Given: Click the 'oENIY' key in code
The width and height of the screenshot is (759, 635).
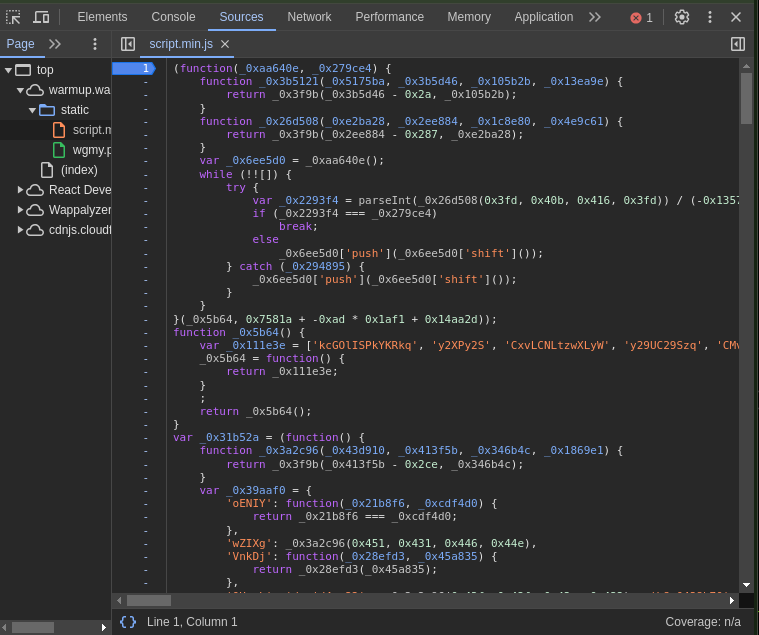Looking at the screenshot, I should 249,504.
